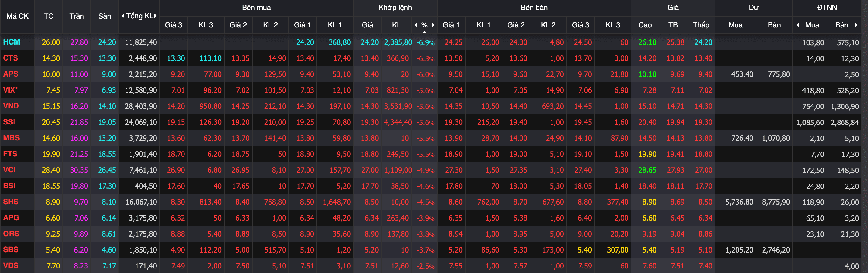Viewport: 868px width, 273px height.
Task: Click SBS's yellow ask price 5.40
Action: point(585,250)
